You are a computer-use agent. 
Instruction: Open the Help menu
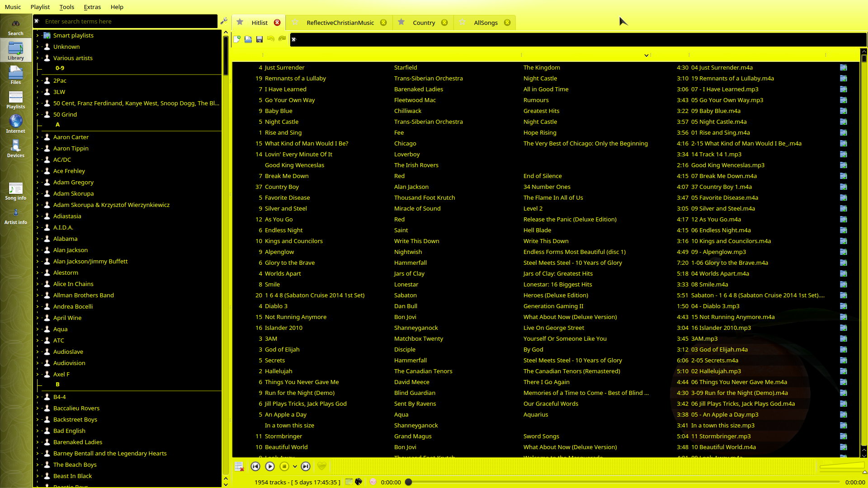click(117, 7)
